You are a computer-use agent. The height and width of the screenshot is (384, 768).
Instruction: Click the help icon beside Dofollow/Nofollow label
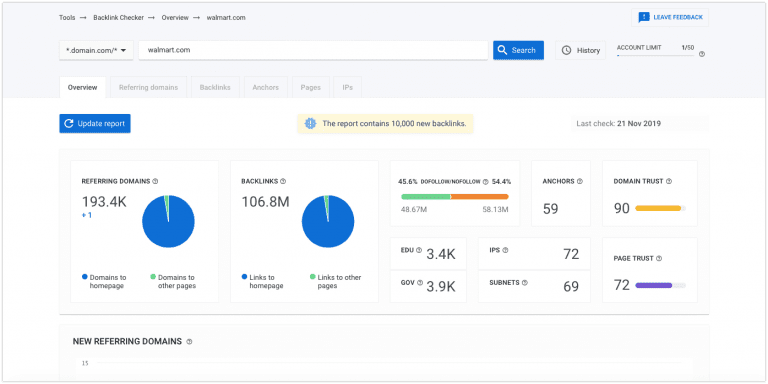485,182
